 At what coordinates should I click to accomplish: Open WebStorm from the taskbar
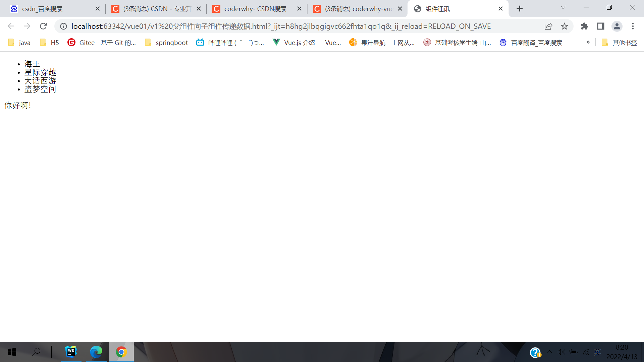tap(71, 352)
